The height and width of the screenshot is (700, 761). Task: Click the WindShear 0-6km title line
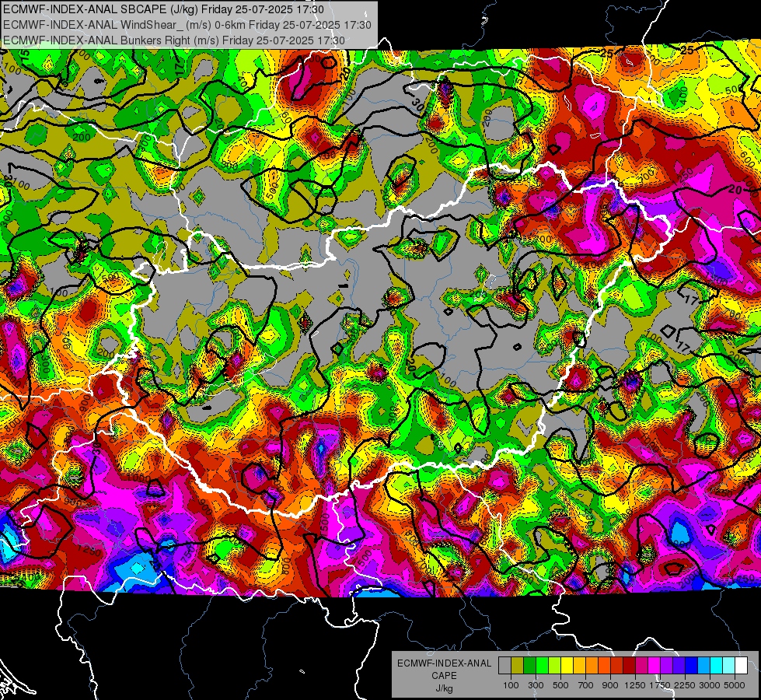click(x=187, y=25)
